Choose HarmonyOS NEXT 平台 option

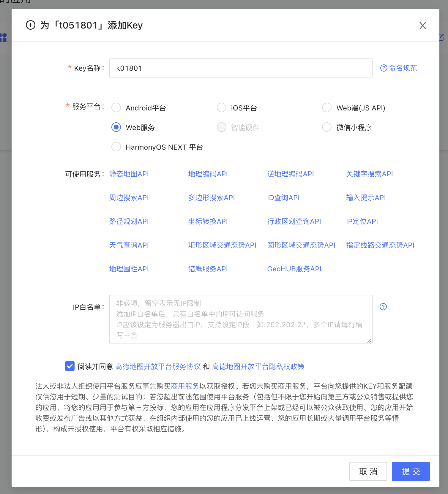pyautogui.click(x=116, y=147)
